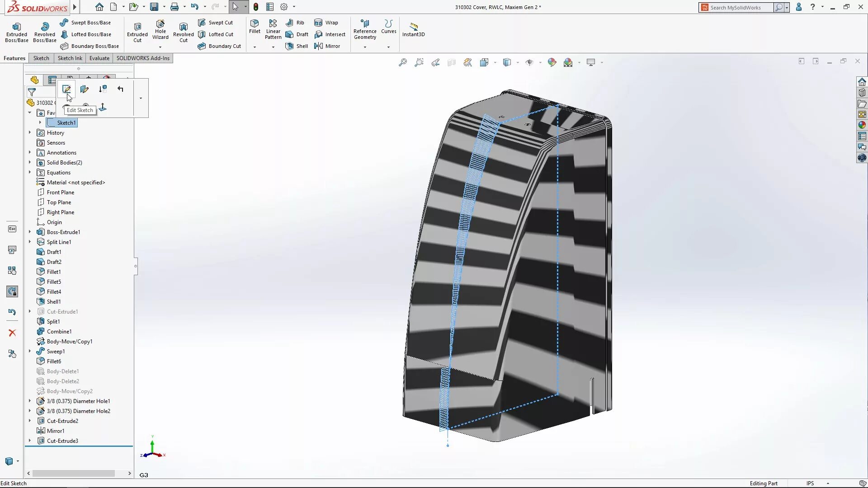Switch to the Evaluate tab
This screenshot has height=488, width=868.
coord(99,58)
